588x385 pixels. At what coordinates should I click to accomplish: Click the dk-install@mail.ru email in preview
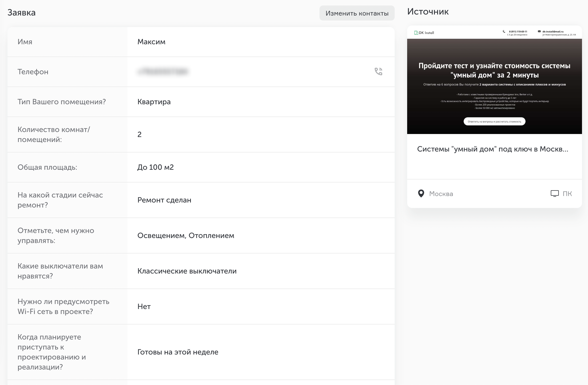pos(553,32)
